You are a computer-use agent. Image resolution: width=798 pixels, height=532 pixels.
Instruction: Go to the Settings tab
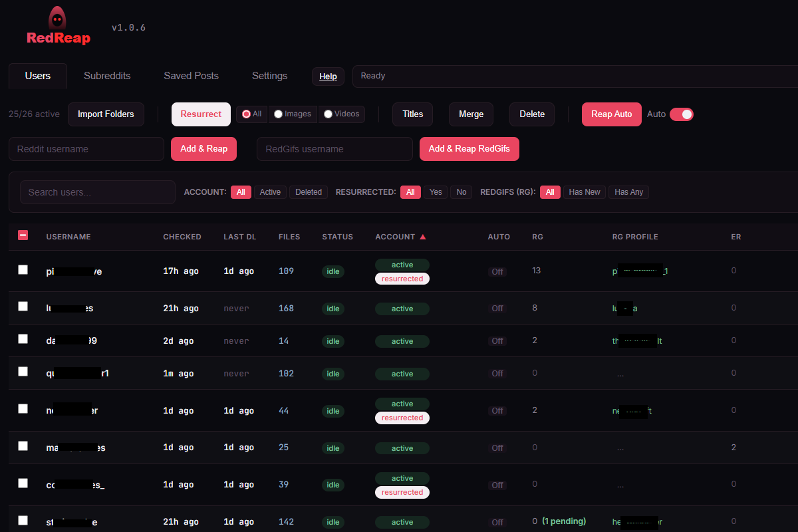270,76
